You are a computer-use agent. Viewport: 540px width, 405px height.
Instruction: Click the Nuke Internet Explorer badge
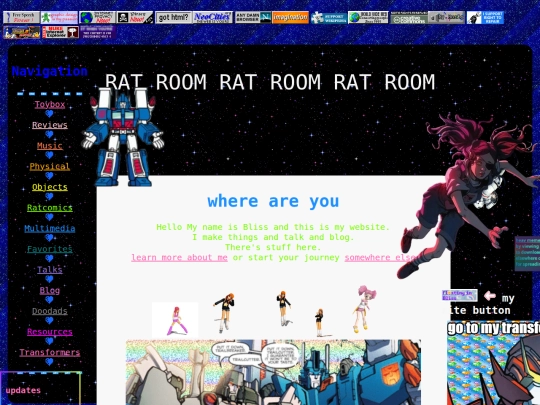point(60,32)
